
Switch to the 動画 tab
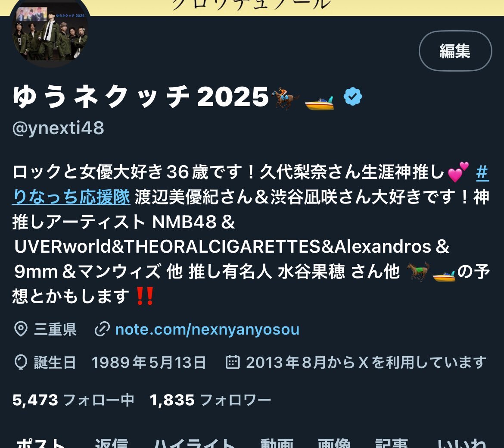[277, 443]
